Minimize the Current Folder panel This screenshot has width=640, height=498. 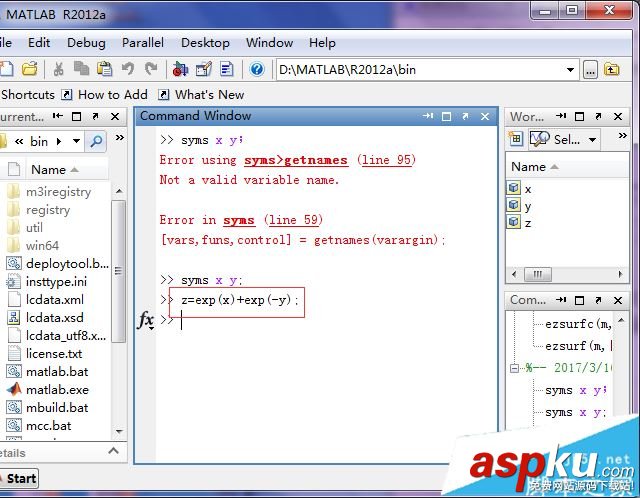point(58,116)
